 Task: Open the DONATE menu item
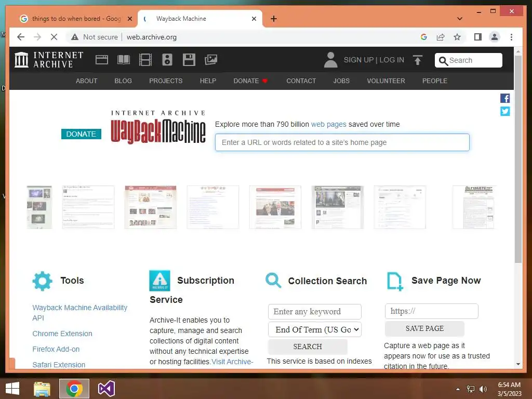(x=250, y=81)
